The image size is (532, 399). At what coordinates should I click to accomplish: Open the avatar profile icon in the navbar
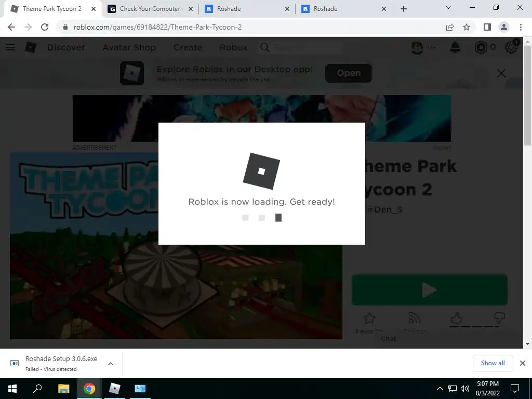417,47
